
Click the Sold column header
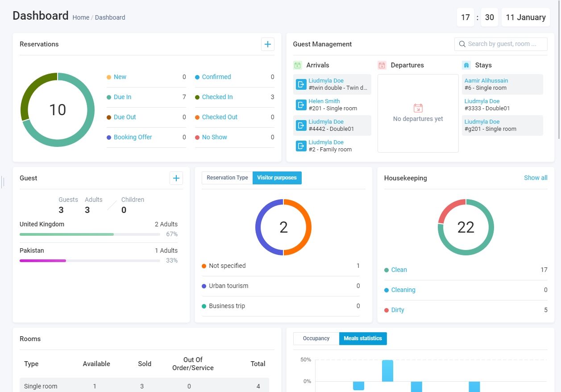[x=145, y=364]
